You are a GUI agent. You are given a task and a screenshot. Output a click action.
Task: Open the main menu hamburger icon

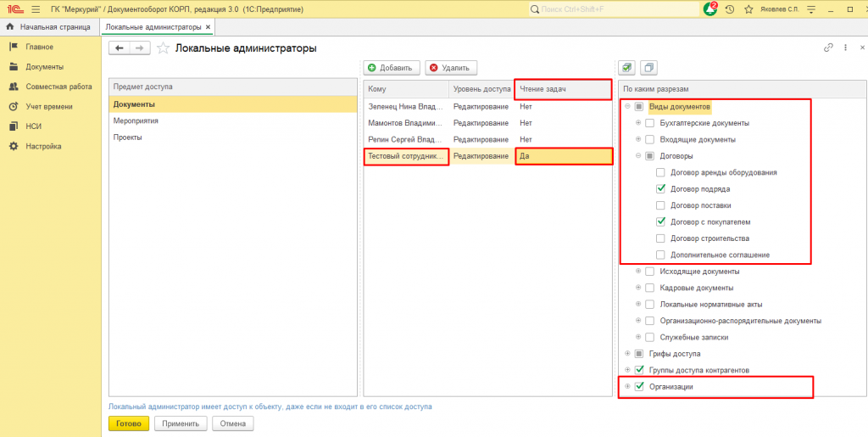[x=36, y=9]
